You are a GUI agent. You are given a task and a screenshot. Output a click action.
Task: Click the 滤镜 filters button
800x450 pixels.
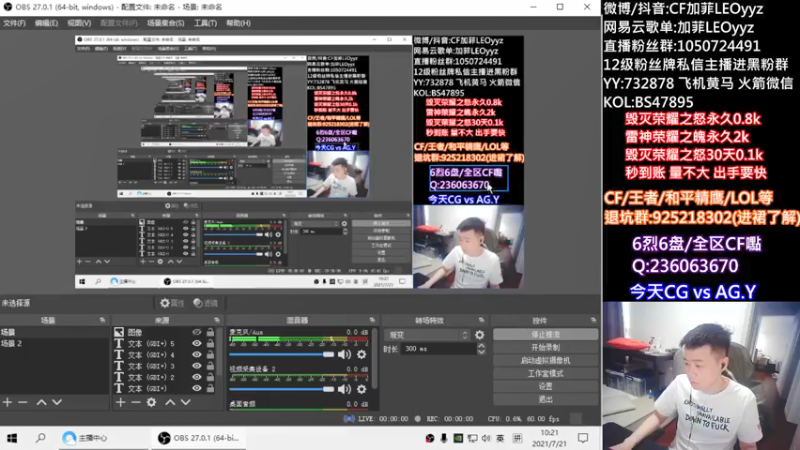point(206,303)
